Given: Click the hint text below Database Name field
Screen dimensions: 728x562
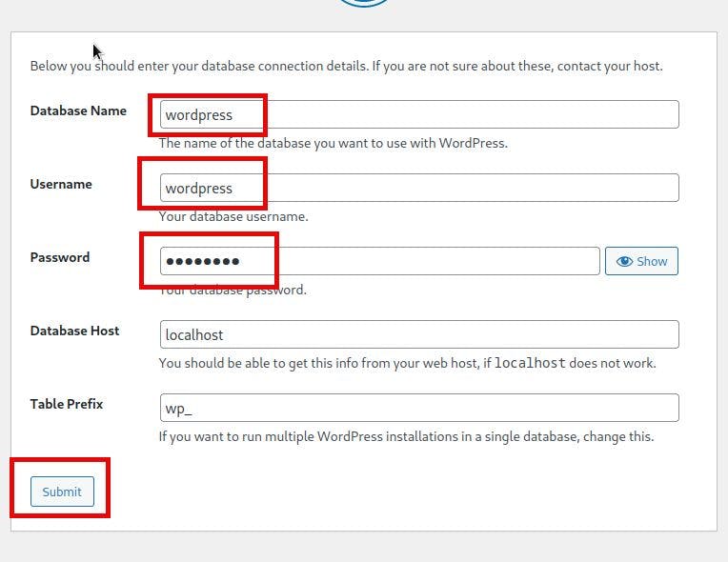Looking at the screenshot, I should tap(333, 143).
